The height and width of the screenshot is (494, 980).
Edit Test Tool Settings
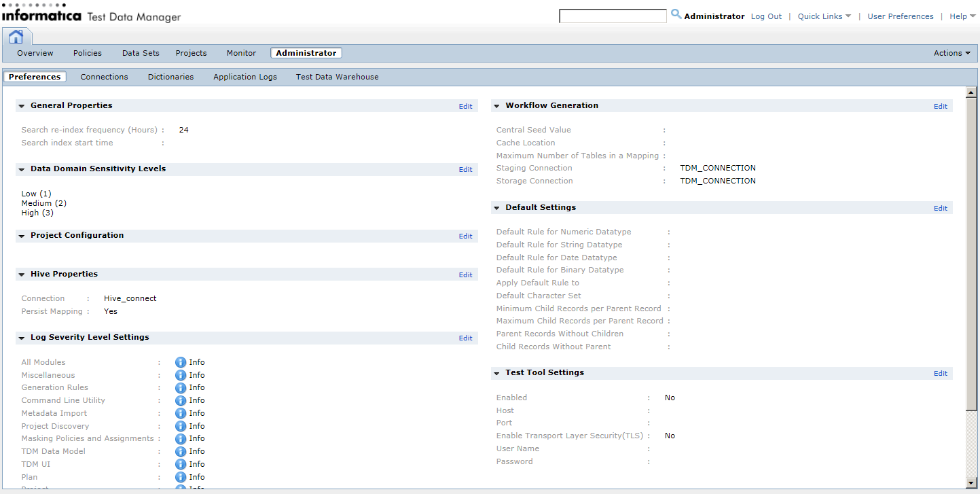[x=941, y=374]
